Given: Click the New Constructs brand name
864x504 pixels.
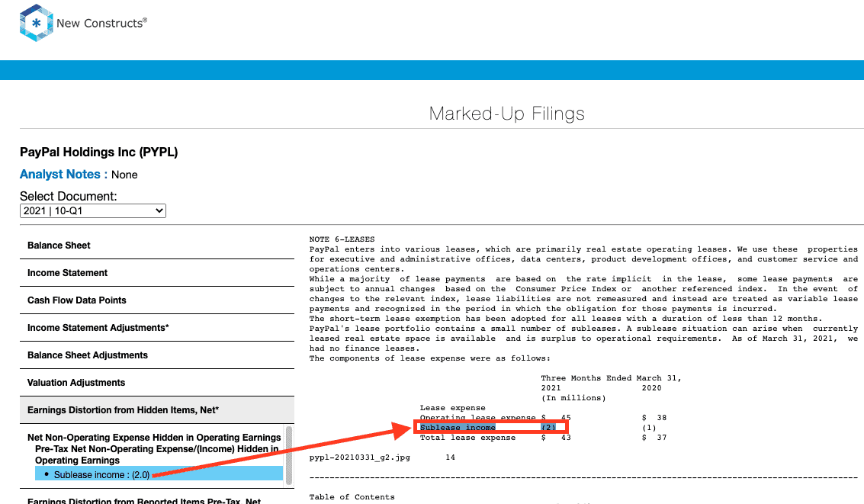Looking at the screenshot, I should (102, 23).
